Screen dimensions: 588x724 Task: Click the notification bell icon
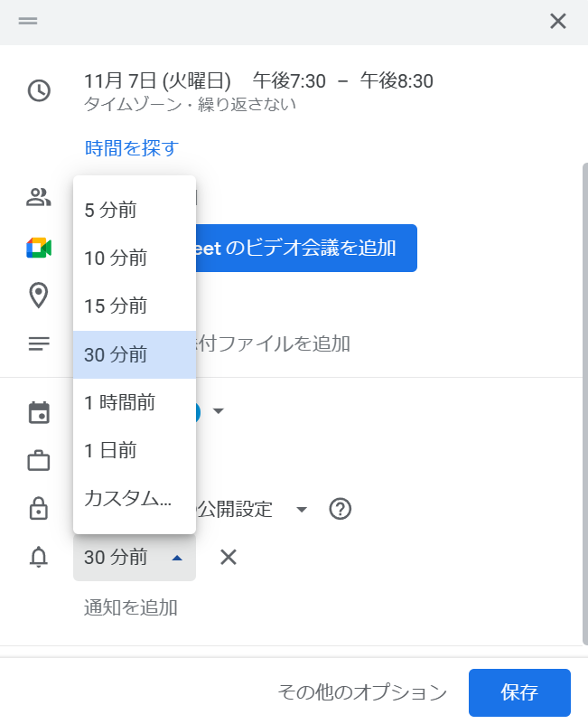click(39, 557)
